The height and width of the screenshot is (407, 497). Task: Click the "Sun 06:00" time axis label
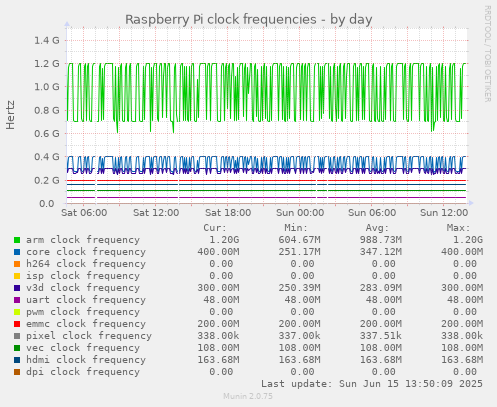point(372,213)
